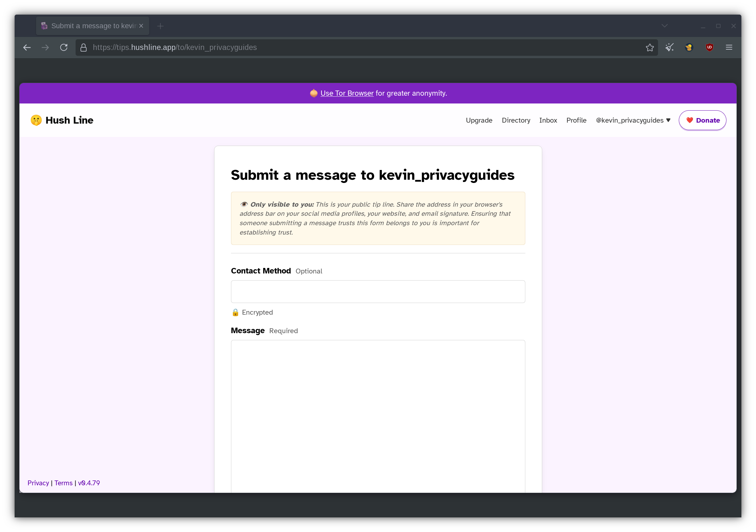The image size is (756, 532).
Task: Click the site padlock security icon
Action: 84,47
